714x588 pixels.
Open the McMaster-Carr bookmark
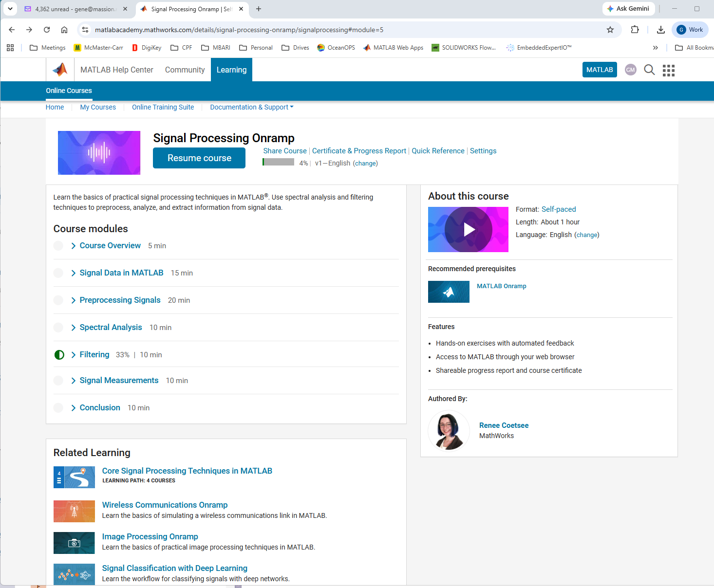(98, 48)
